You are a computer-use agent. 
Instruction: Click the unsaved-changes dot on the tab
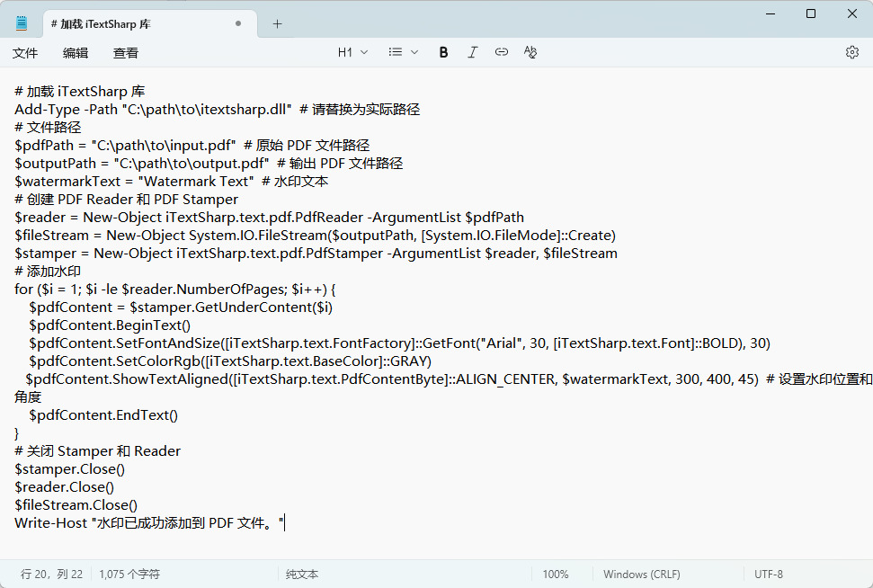[x=238, y=23]
